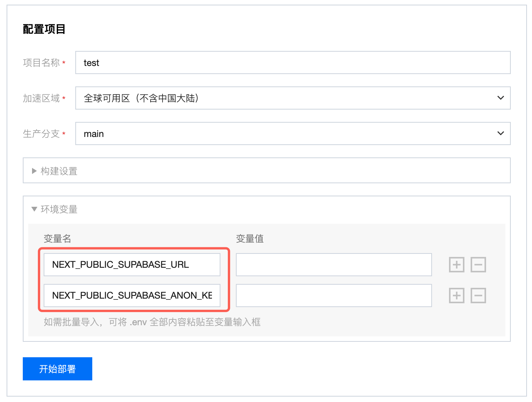Click the 变量名 column header label
Image resolution: width=532 pixels, height=402 pixels.
point(58,239)
